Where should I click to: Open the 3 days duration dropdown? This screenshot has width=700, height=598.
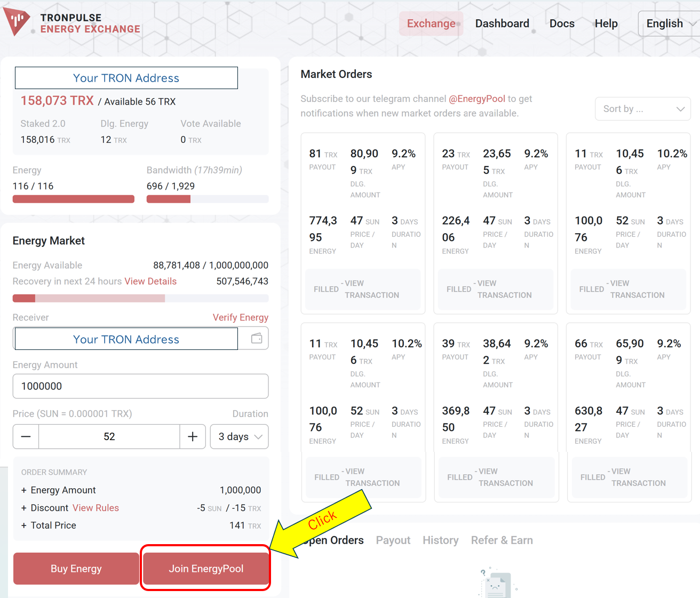240,436
